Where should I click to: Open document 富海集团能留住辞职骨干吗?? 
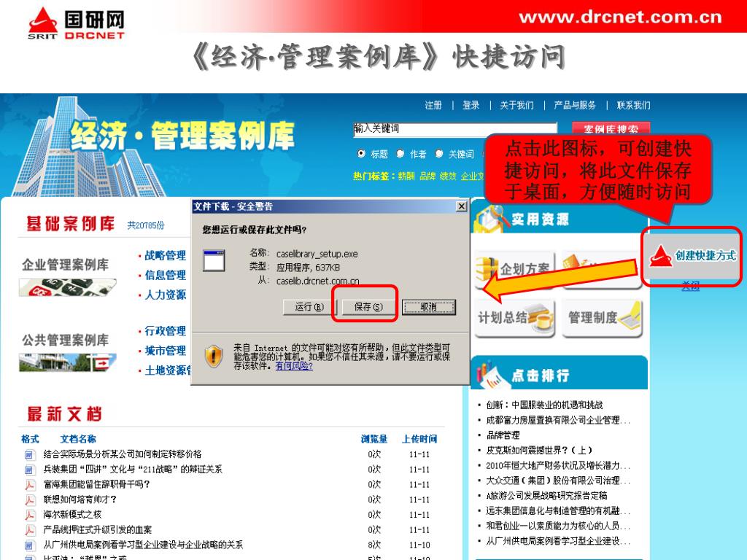click(x=96, y=484)
